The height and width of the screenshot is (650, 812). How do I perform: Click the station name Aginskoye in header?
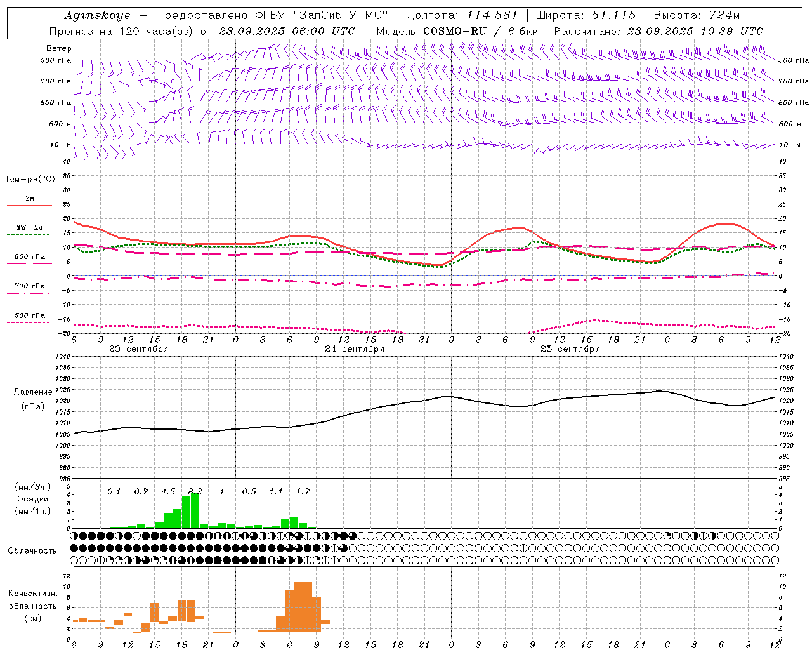point(97,15)
